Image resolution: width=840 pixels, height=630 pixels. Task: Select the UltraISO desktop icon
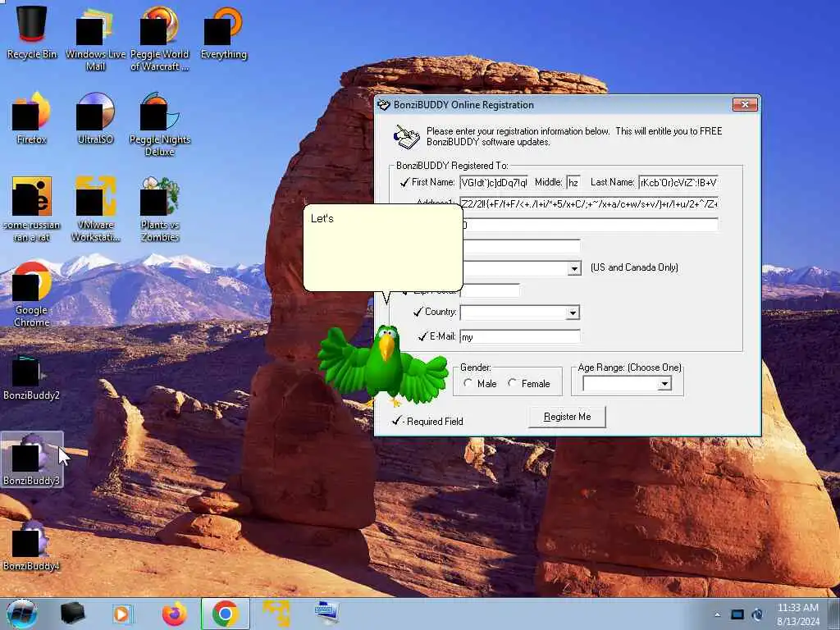95,118
